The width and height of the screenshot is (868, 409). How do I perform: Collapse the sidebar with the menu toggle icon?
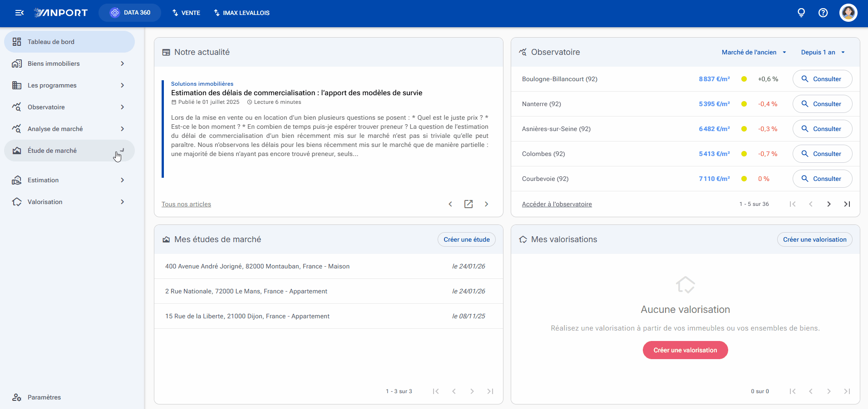click(x=19, y=13)
